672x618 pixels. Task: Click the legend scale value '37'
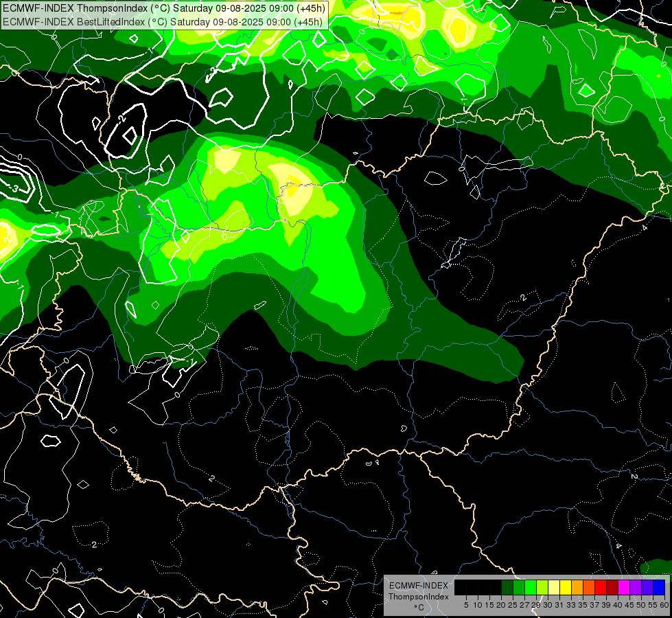pos(595,605)
